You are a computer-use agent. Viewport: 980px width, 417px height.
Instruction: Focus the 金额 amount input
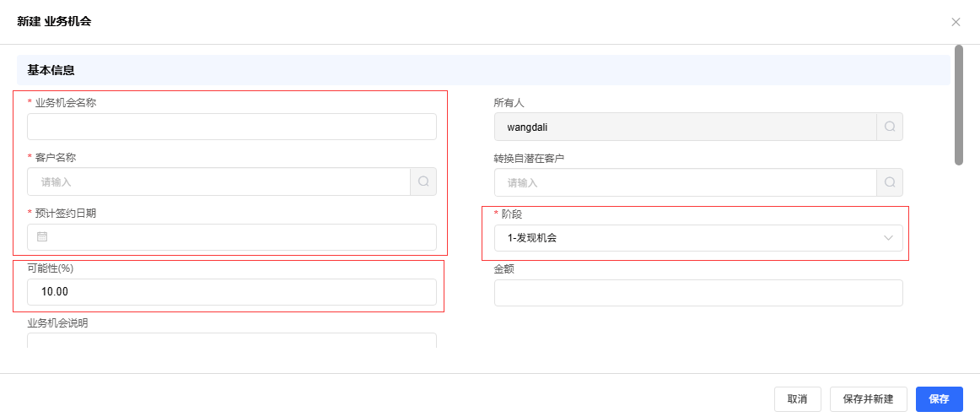698,293
